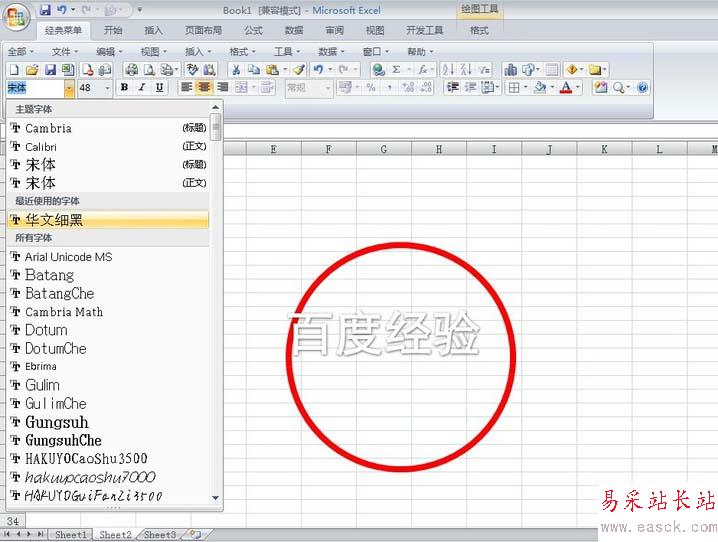Insert a chart using the column chart icon
Viewport: 718px width, 542px height.
(510, 70)
